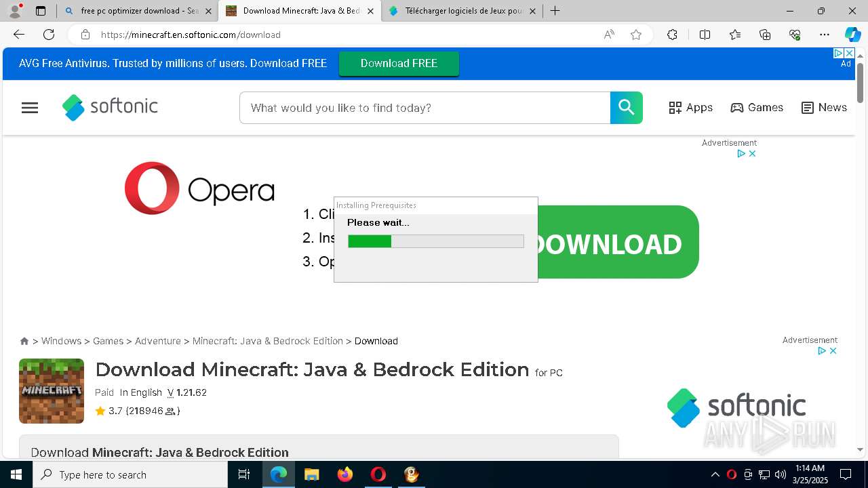The width and height of the screenshot is (868, 488).
Task: Open Browser essentials icon
Action: (795, 35)
